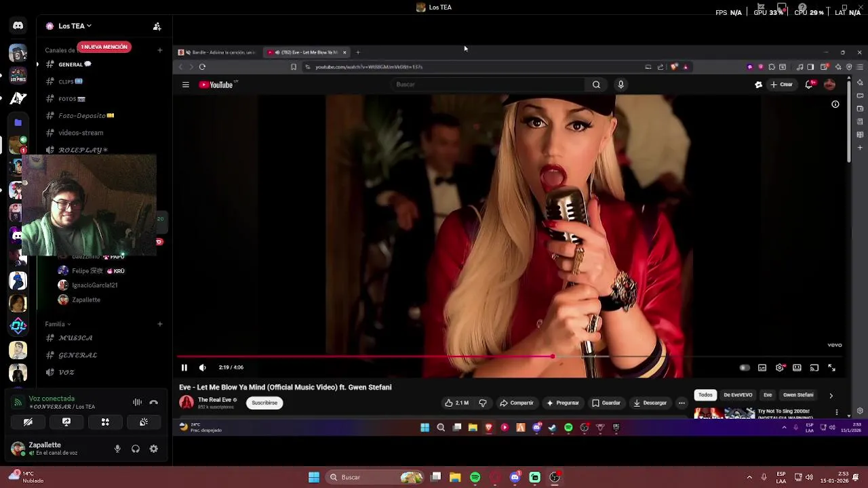Focus the YouTube Buscar search field
The height and width of the screenshot is (488, 868).
[x=487, y=85]
